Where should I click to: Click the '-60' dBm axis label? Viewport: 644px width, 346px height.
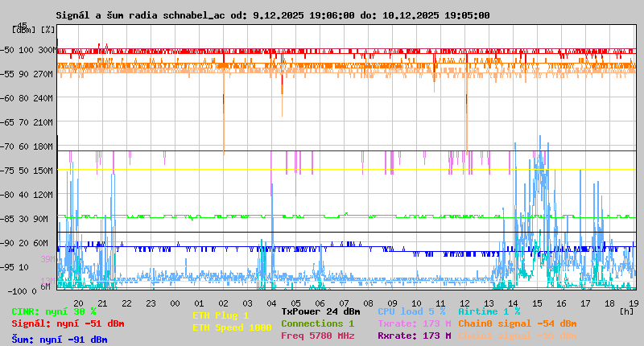(x=6, y=98)
